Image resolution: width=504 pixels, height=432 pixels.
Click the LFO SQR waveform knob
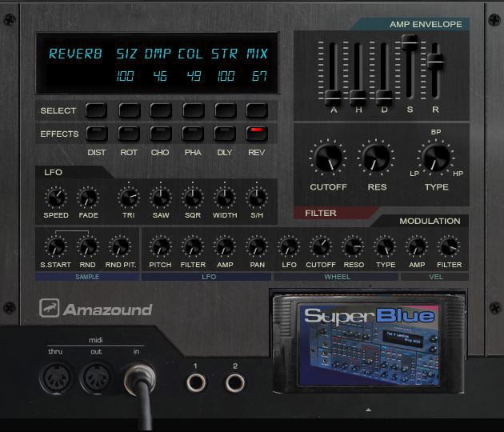click(x=193, y=198)
